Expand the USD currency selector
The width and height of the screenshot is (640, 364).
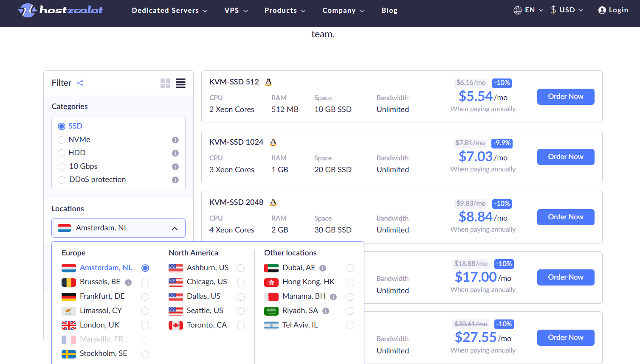[x=567, y=10]
